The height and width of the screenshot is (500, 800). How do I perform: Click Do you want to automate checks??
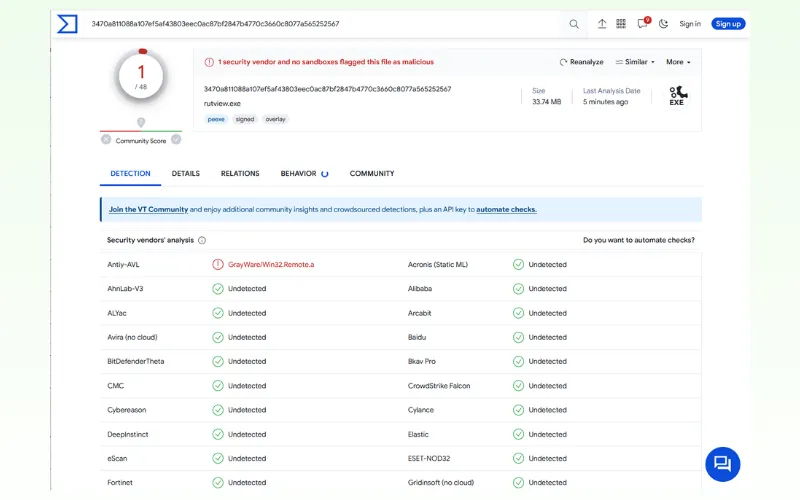[x=639, y=240]
